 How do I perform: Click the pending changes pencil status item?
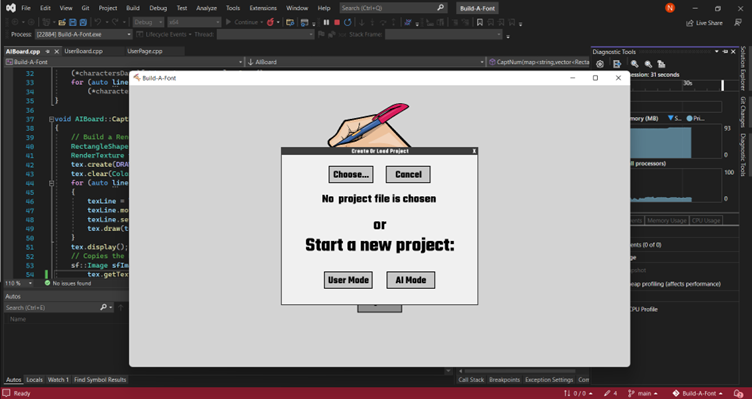(611, 393)
